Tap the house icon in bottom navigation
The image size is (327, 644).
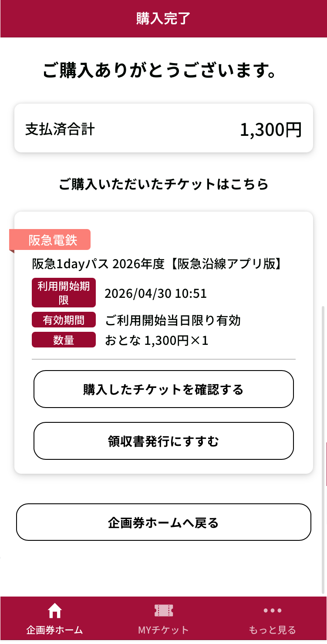point(54,610)
